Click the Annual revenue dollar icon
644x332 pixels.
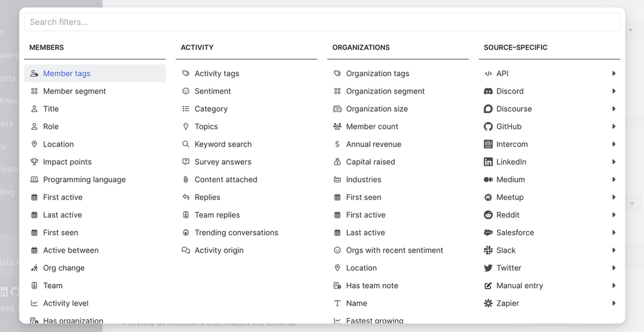tap(338, 144)
